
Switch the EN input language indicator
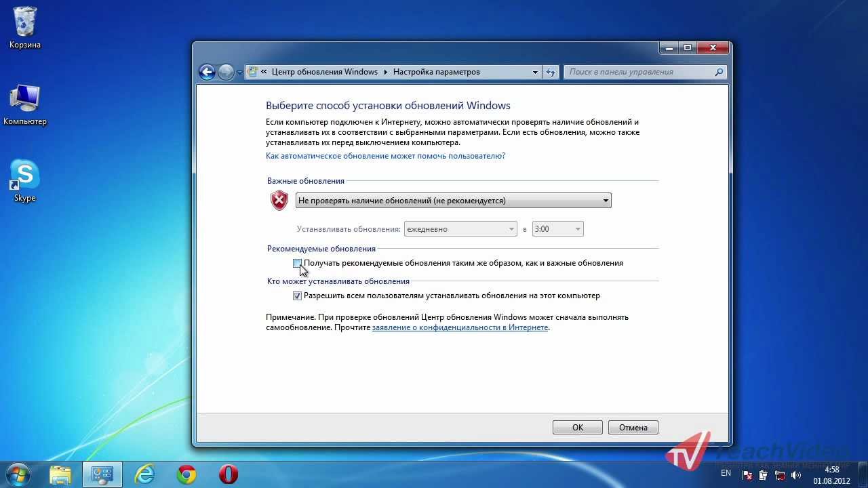coord(726,473)
